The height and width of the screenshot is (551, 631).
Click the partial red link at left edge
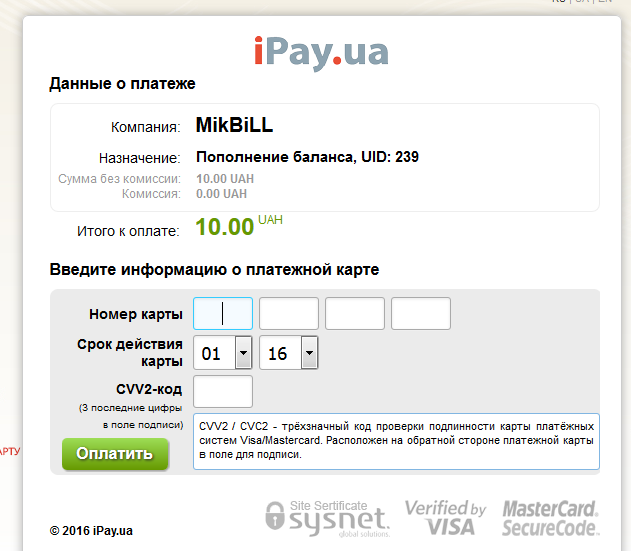[x=10, y=451]
